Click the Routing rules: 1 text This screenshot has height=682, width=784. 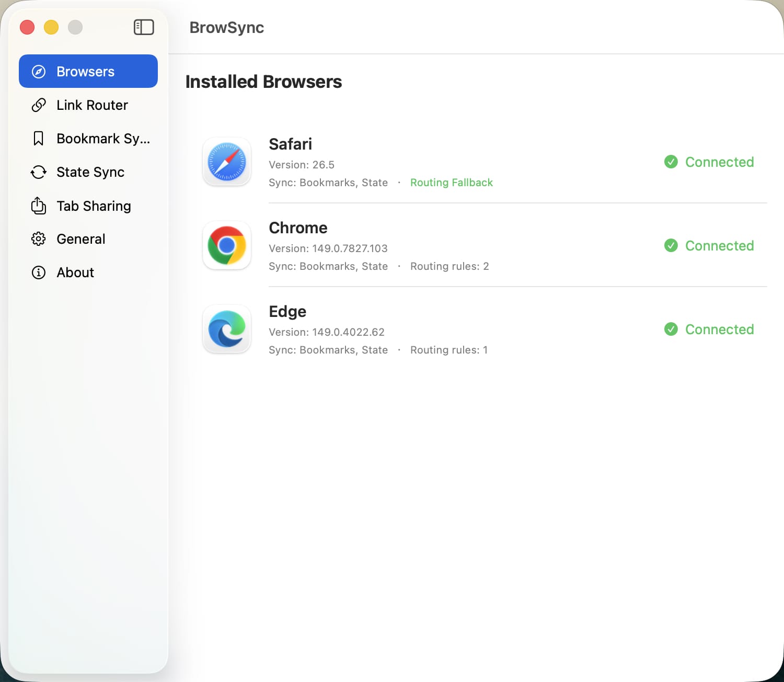[449, 350]
